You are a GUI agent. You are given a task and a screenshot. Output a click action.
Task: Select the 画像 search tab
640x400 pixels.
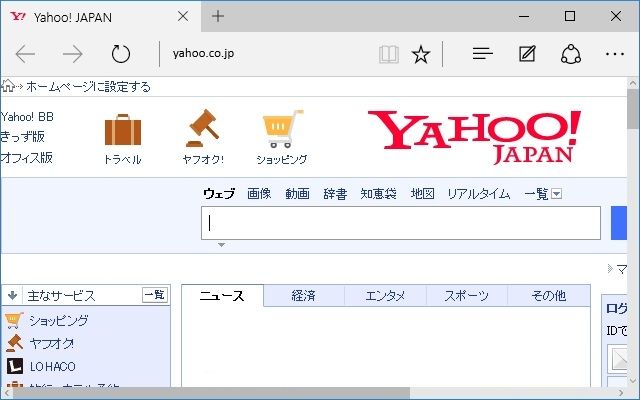pyautogui.click(x=259, y=193)
